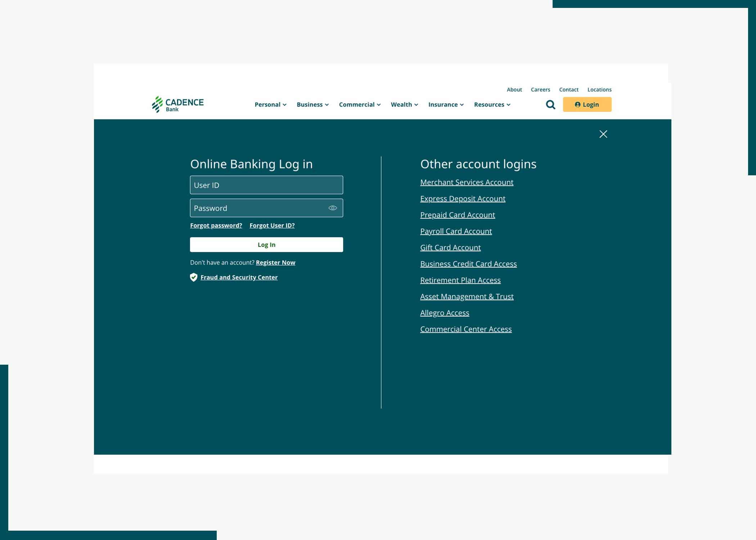The height and width of the screenshot is (540, 756).
Task: Open Prepaid Card Account login
Action: click(458, 215)
